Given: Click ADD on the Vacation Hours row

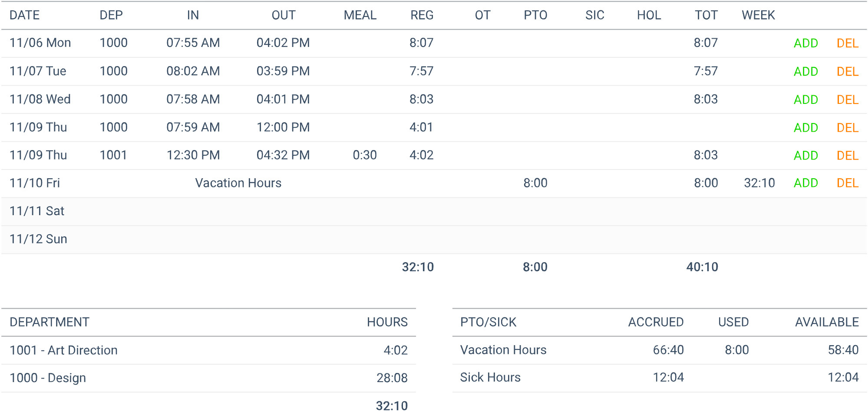Looking at the screenshot, I should pyautogui.click(x=806, y=183).
